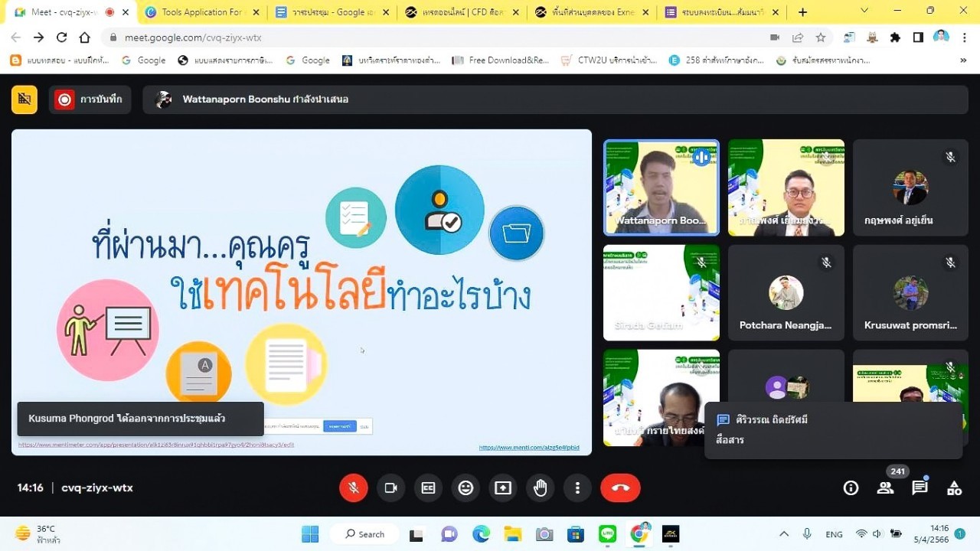Open the activities panel icon
This screenshot has height=551, width=980.
click(x=954, y=487)
